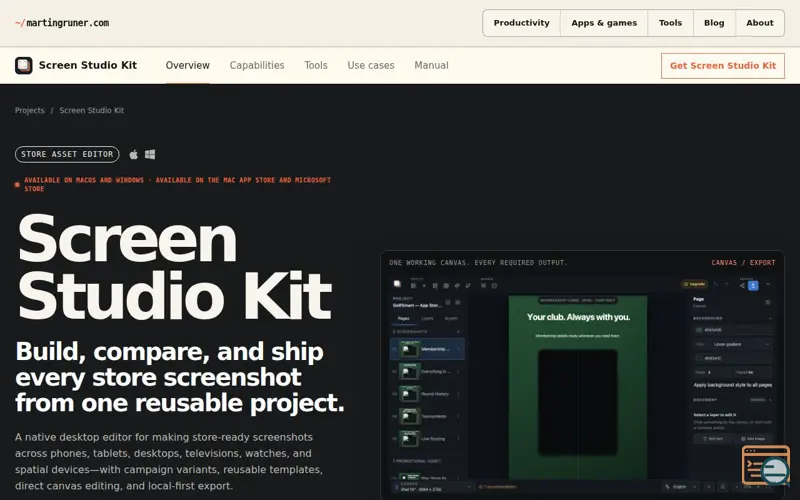800x500 pixels.
Task: Open the About page
Action: click(x=760, y=23)
